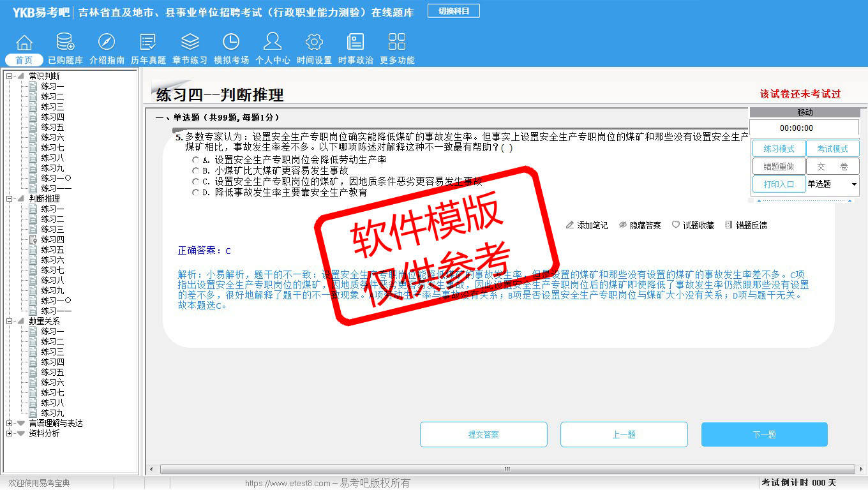Click the 介绍指南 compass icon
This screenshot has width=868, height=490.
tap(107, 43)
